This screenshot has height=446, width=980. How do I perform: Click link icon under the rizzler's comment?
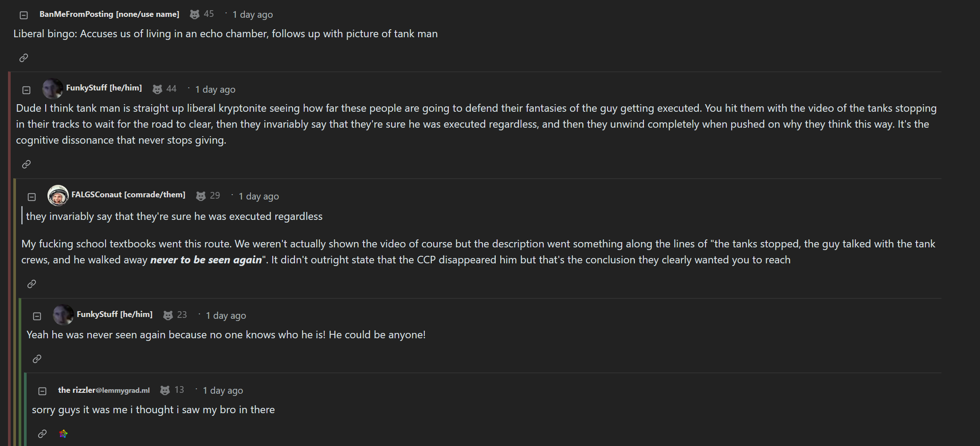coord(43,434)
